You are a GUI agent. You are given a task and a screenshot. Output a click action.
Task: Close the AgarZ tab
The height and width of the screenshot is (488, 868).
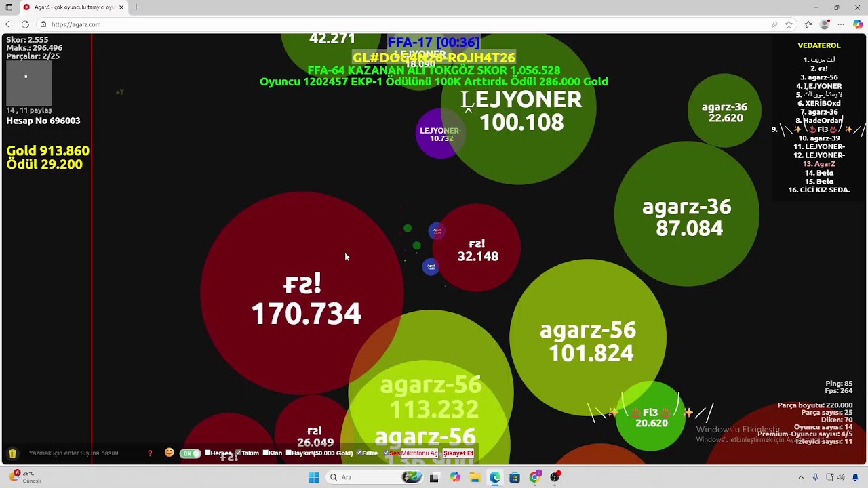[x=121, y=7]
